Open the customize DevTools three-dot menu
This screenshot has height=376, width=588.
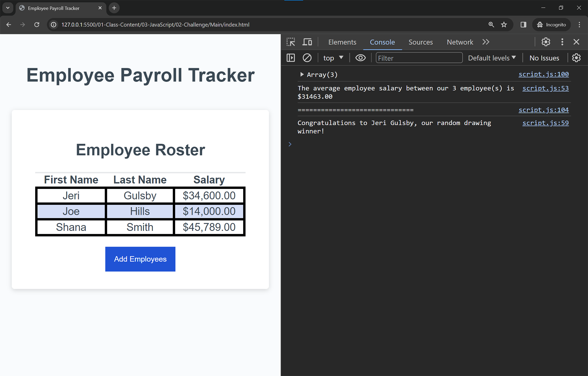point(562,42)
